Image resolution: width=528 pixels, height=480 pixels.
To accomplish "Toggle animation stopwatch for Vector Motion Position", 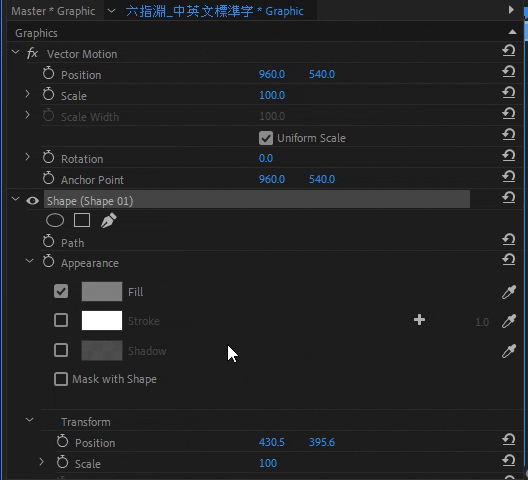I will 48,73.
